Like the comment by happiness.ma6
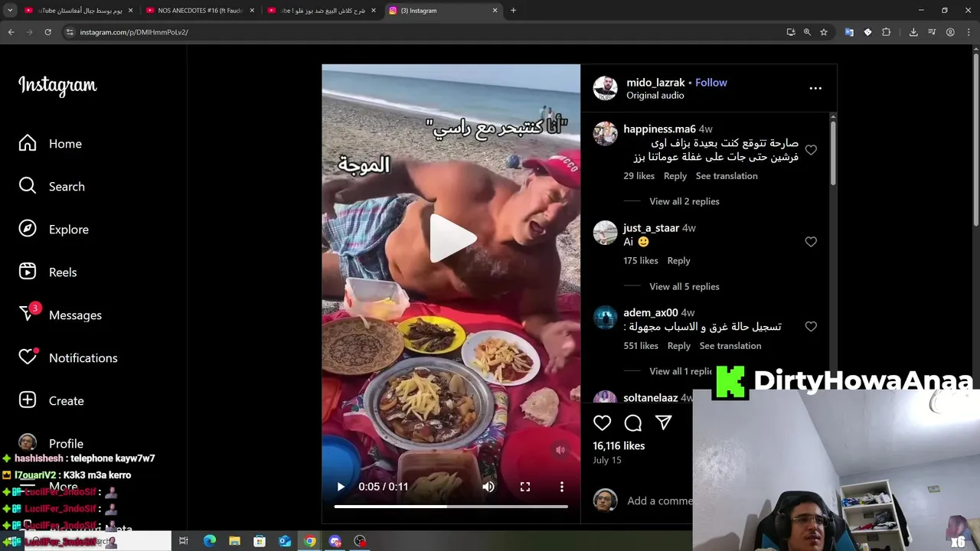The image size is (980, 551). point(811,150)
